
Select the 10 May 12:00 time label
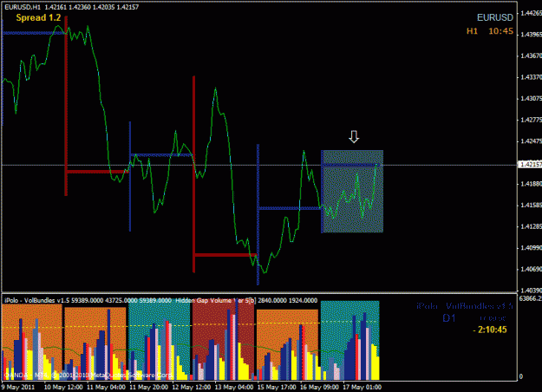(63, 387)
